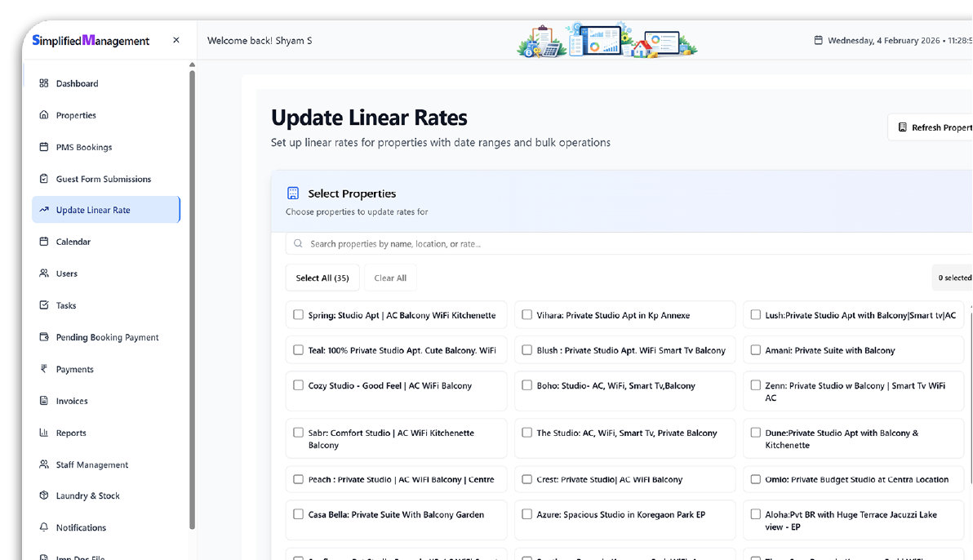Check the Spring: Studio Apt property checkbox
973x560 pixels.
point(298,315)
